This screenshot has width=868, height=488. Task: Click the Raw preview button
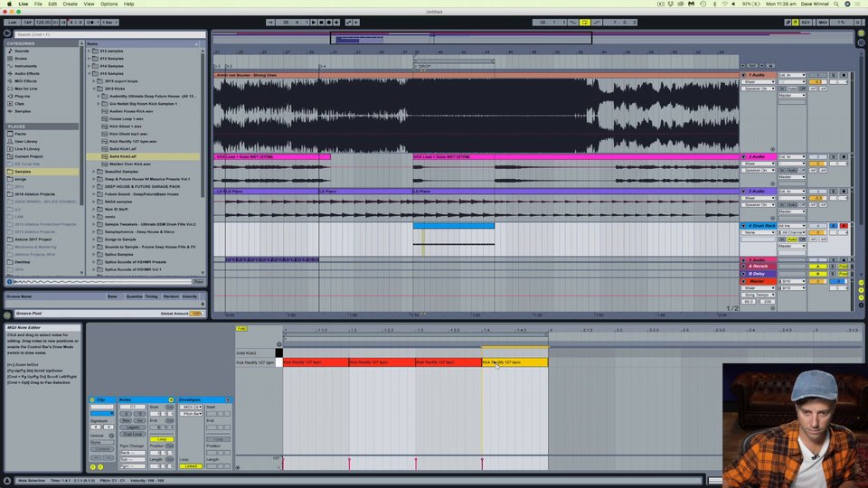click(198, 282)
